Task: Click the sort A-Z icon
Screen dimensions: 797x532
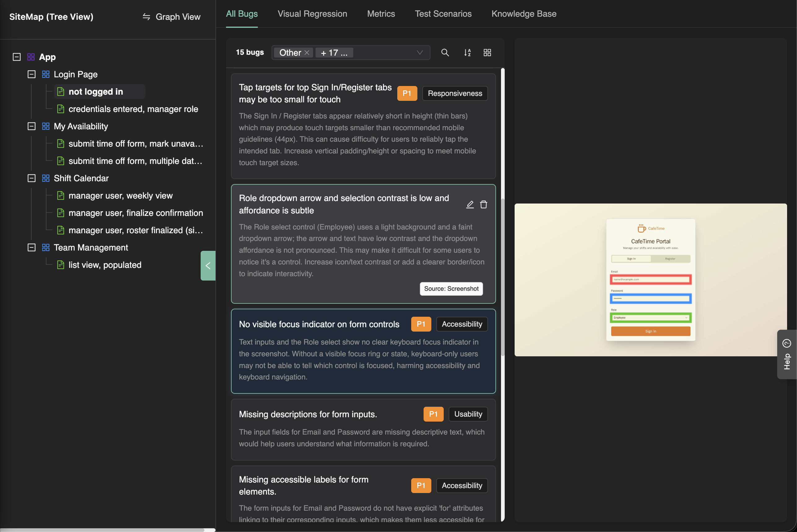Action: [467, 53]
